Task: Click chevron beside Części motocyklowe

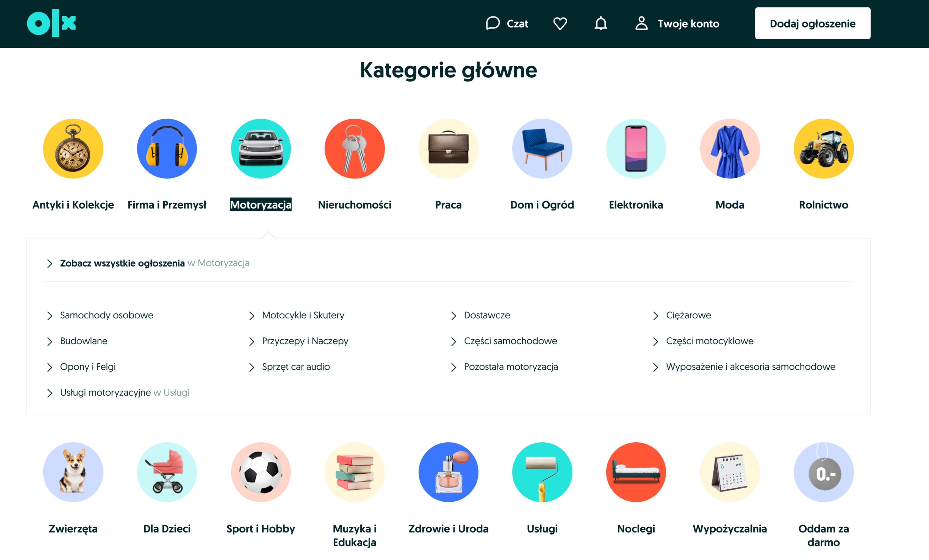Action: pos(656,342)
